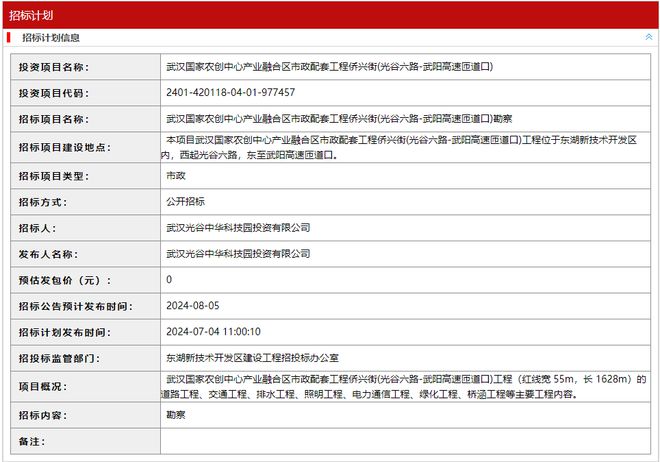Screen dimensions: 660x462
Task: Click the 招标计划信息 section heading
Action: (51, 37)
